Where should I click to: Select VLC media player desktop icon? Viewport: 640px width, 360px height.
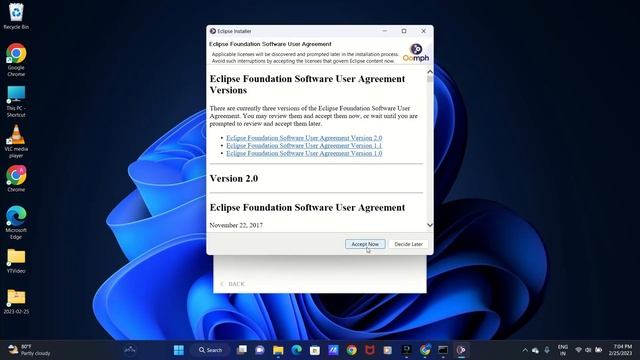point(16,141)
